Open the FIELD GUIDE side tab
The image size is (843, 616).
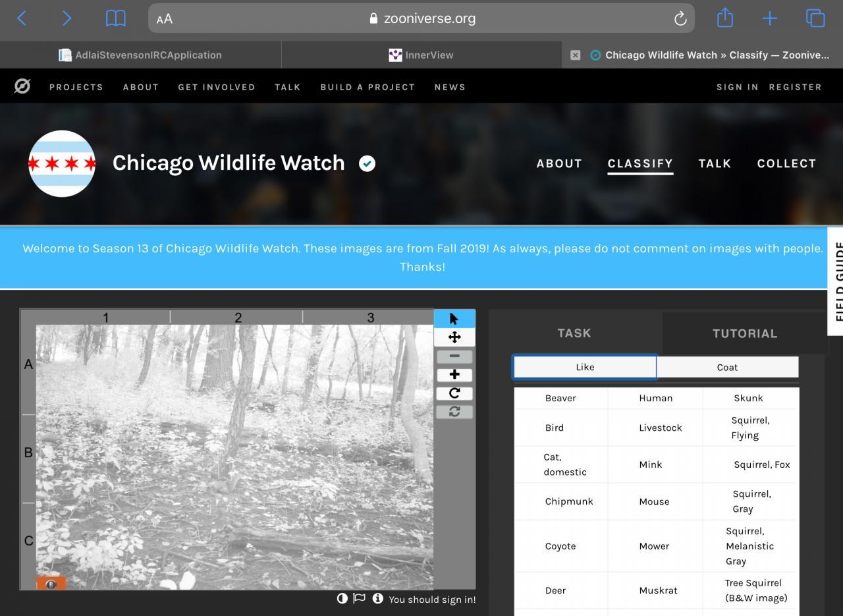click(x=836, y=281)
